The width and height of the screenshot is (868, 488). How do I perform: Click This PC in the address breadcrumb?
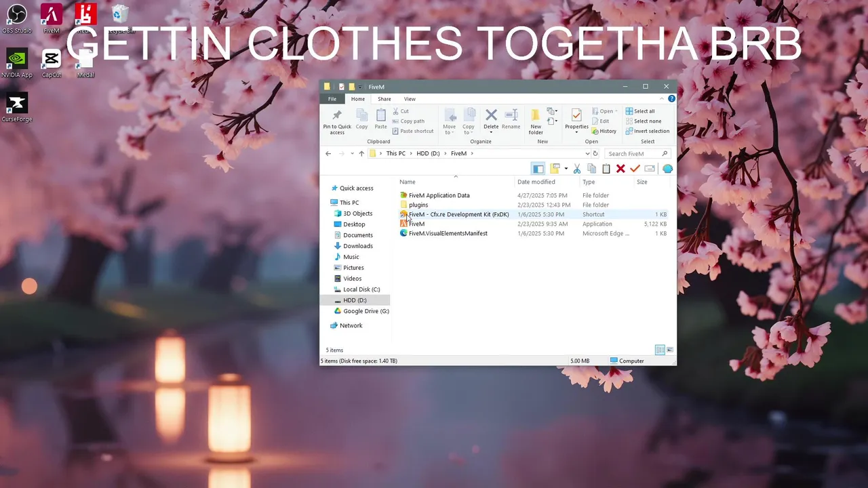pyautogui.click(x=395, y=154)
